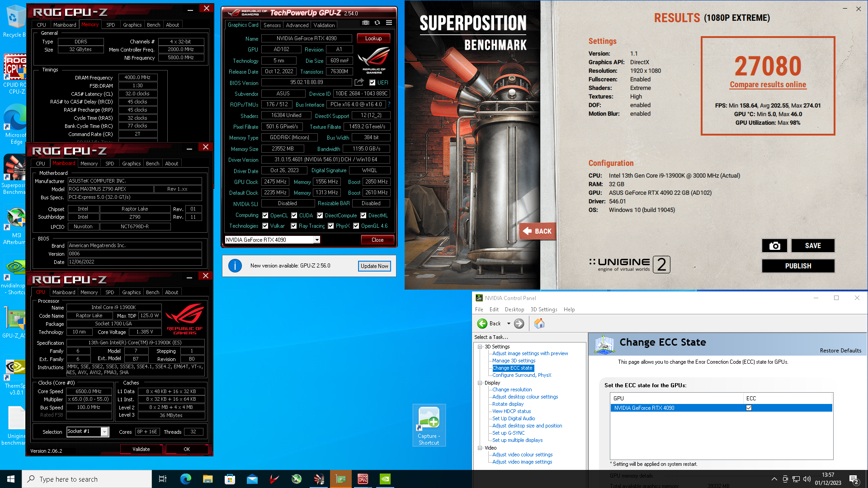Click Restore Defaults in NVIDIA panel
868x488 pixels.
coord(840,351)
